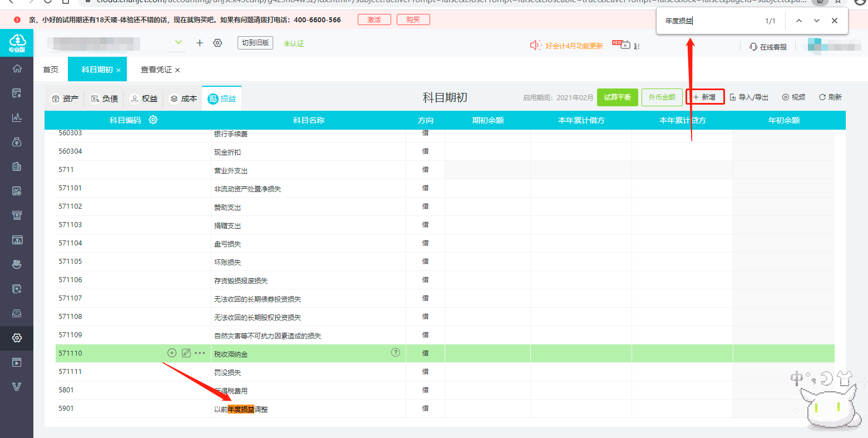Viewport: 868px width, 438px height.
Task: Open more options for row 571110
Action: click(200, 353)
